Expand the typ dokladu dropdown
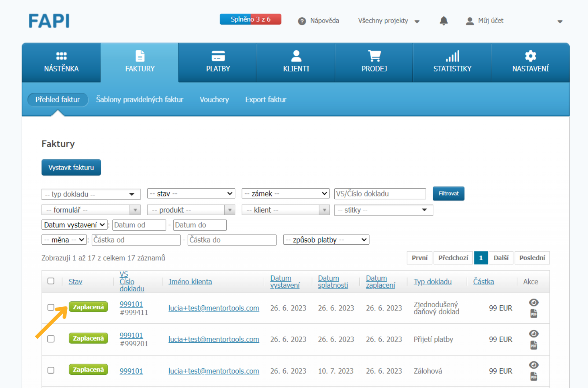The width and height of the screenshot is (588, 388). click(91, 194)
